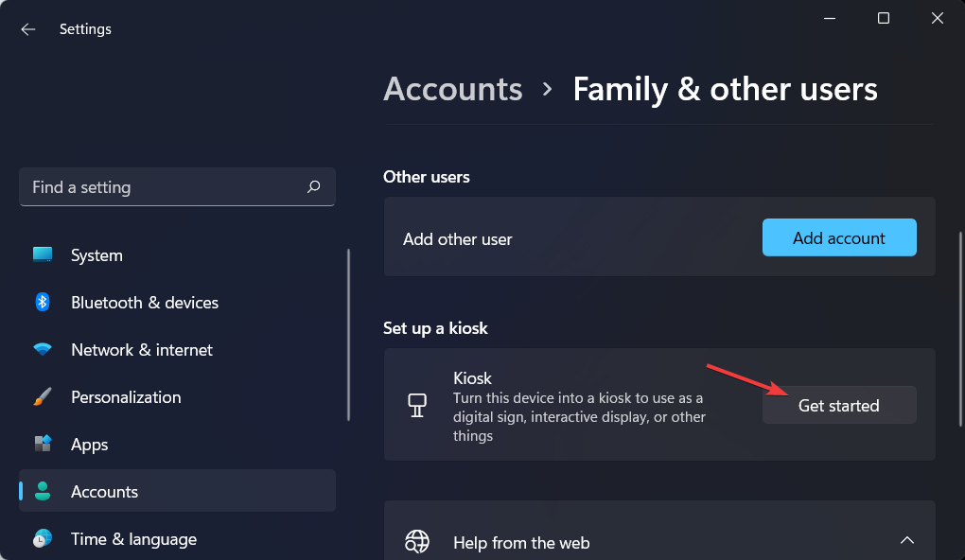Click the Help from the web globe icon

(x=417, y=542)
